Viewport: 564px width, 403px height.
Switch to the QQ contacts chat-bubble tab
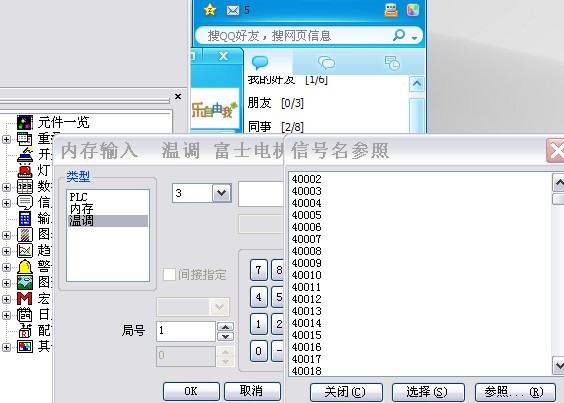coord(260,63)
